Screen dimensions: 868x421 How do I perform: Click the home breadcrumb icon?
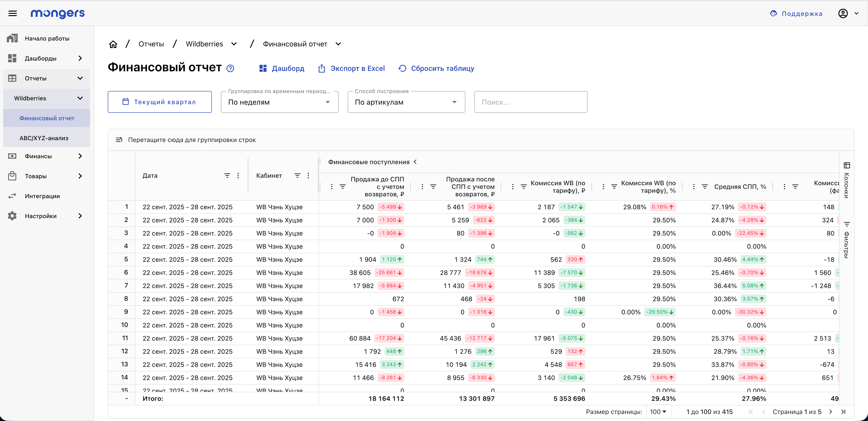coord(113,44)
